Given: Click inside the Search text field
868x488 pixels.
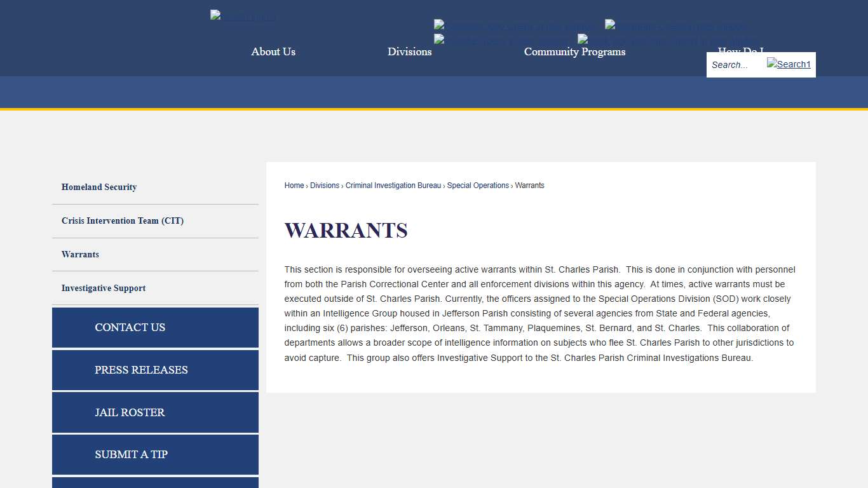Looking at the screenshot, I should [734, 64].
